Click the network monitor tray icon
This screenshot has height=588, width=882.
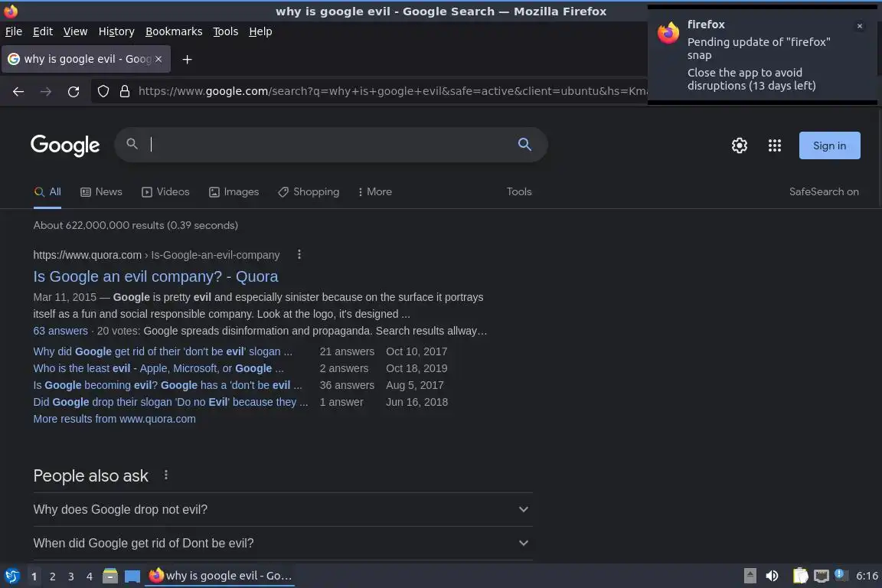[822, 576]
